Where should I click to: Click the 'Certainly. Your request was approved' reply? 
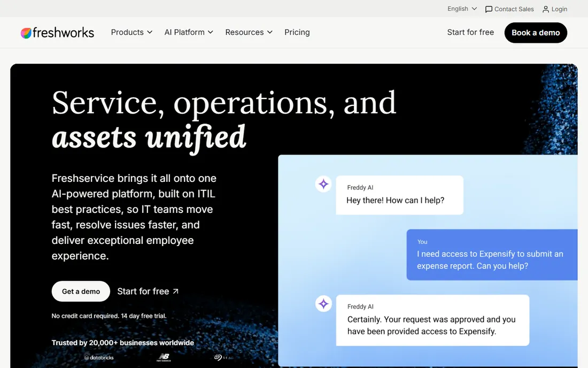pyautogui.click(x=432, y=320)
